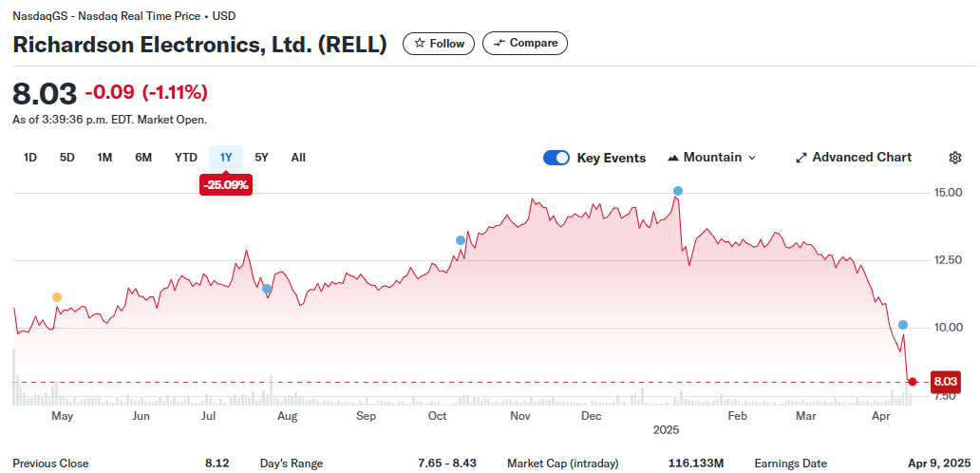This screenshot has width=980, height=473.
Task: Switch to the 6M range
Action: (143, 158)
